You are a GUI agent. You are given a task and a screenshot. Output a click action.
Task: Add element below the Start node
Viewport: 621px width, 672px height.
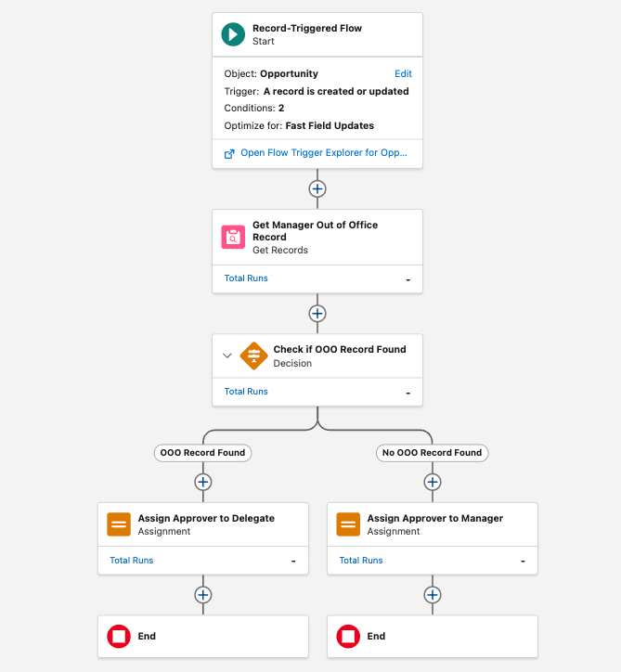(x=317, y=188)
